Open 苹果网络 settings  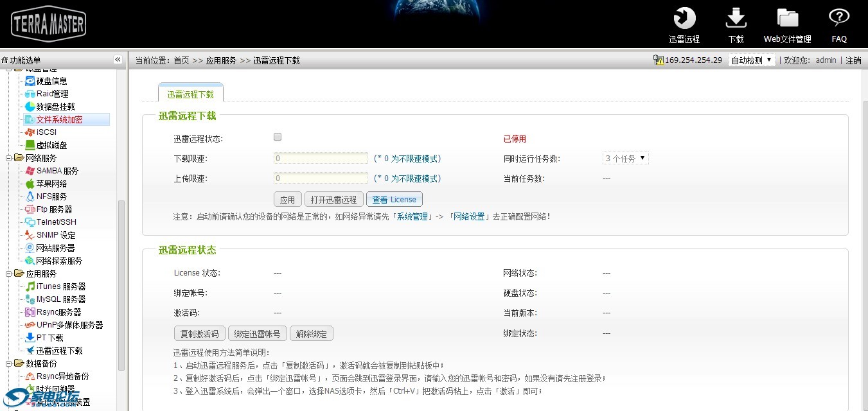[51, 184]
